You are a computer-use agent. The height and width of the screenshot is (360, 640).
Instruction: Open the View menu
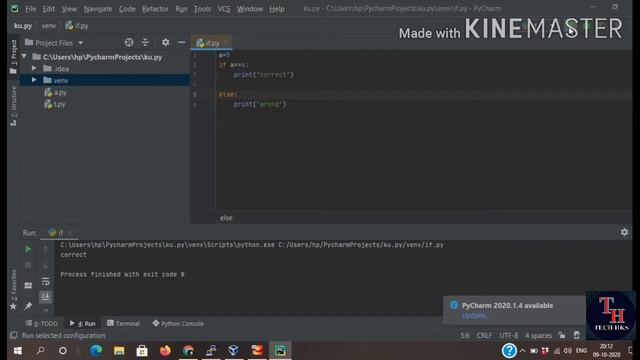point(69,9)
